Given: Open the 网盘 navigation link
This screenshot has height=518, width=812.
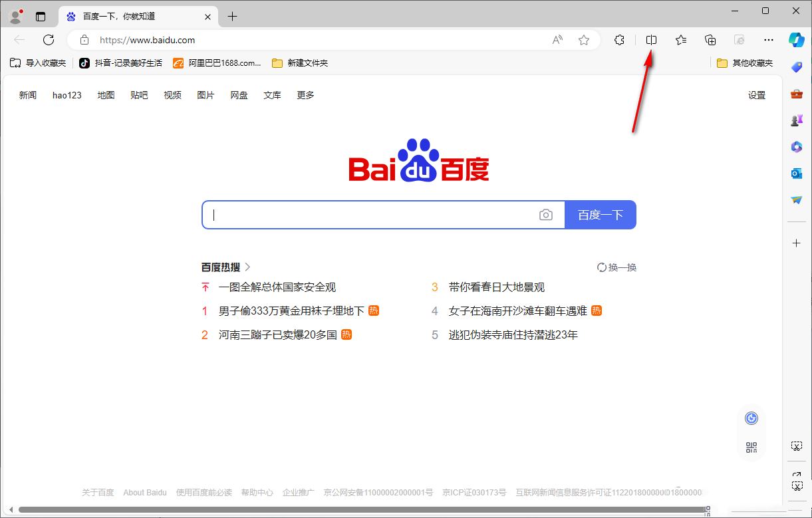Looking at the screenshot, I should click(x=239, y=95).
